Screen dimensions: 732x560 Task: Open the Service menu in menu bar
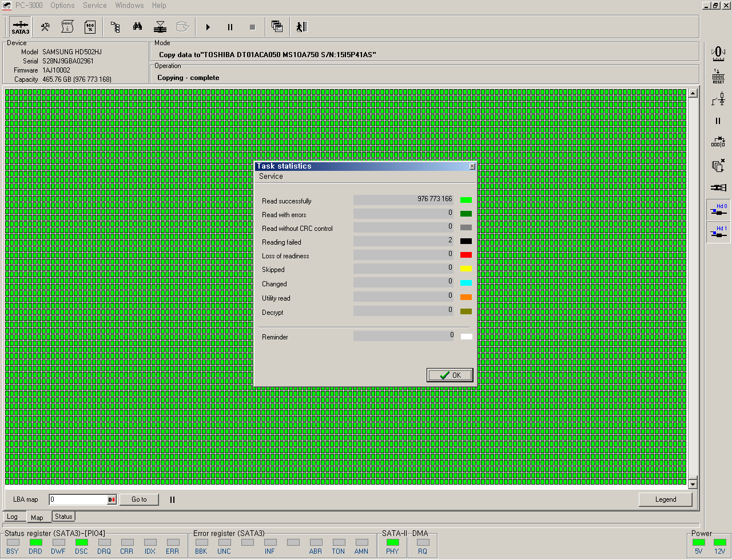pos(95,5)
